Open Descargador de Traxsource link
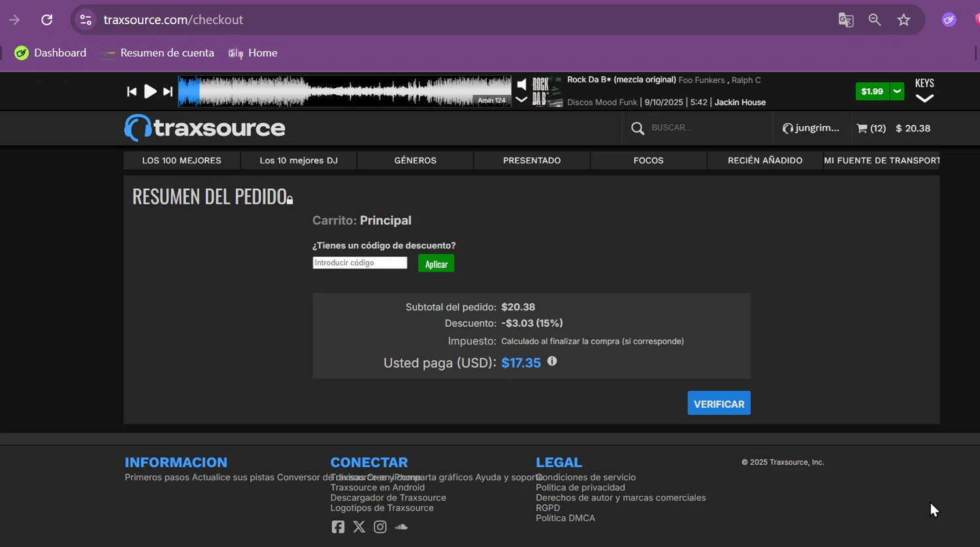Viewport: 980px width, 547px height. pos(388,498)
